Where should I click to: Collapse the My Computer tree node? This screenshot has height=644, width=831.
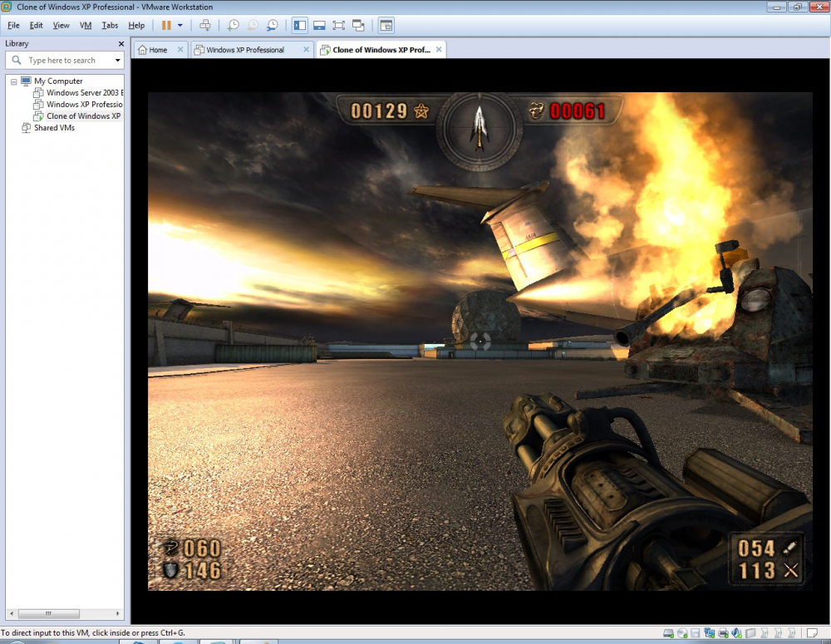[14, 81]
